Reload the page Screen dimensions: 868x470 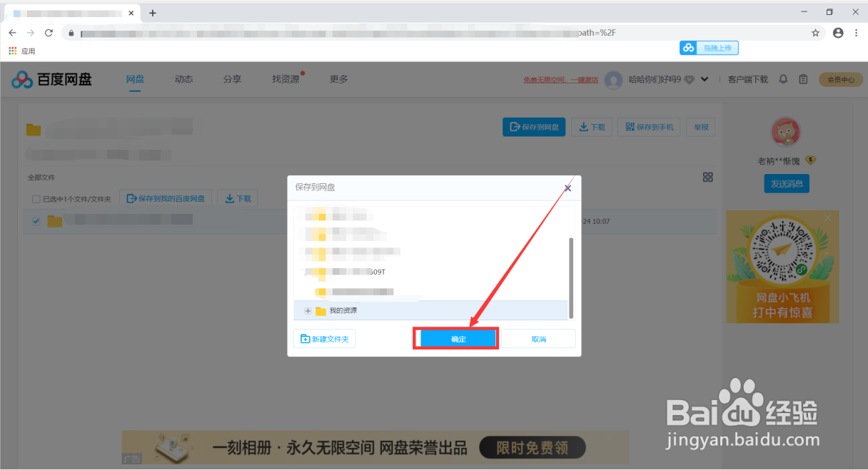point(49,33)
